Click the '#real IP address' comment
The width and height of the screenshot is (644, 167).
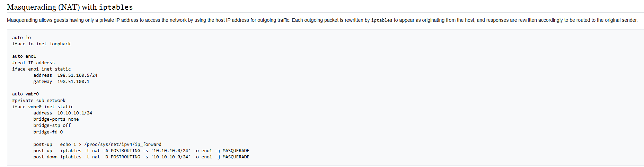(33, 63)
